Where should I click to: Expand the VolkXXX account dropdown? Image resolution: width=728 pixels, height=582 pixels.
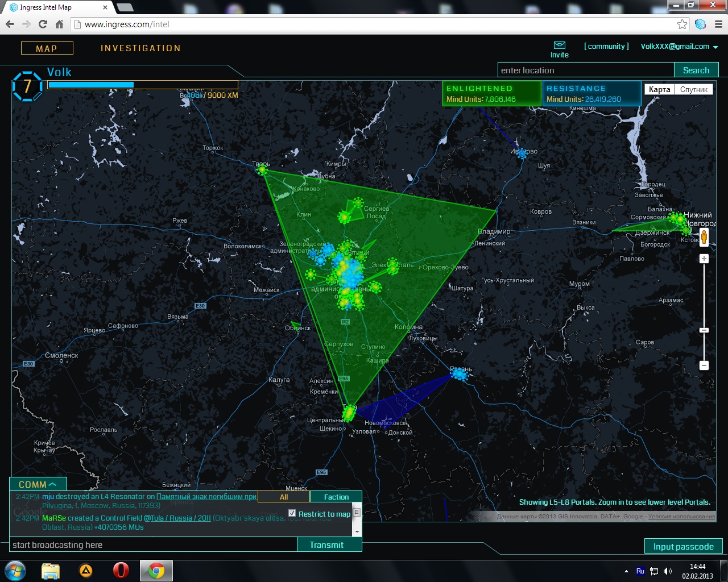715,47
